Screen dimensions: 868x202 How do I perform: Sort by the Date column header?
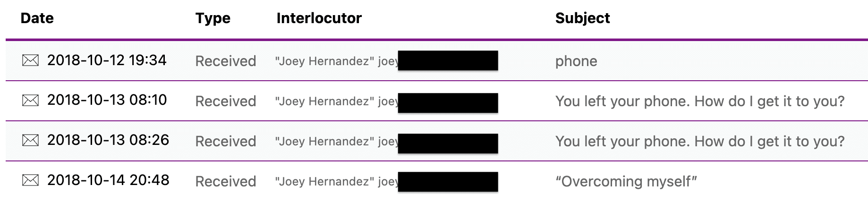[x=37, y=18]
